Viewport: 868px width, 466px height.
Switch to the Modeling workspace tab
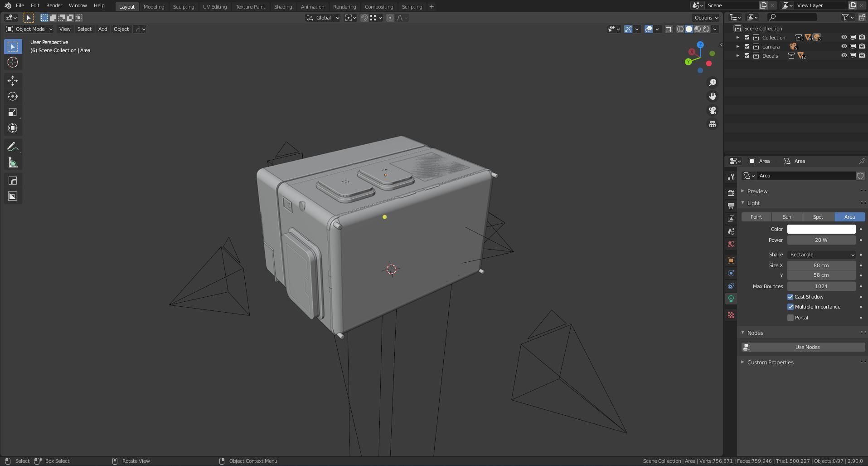tap(154, 7)
